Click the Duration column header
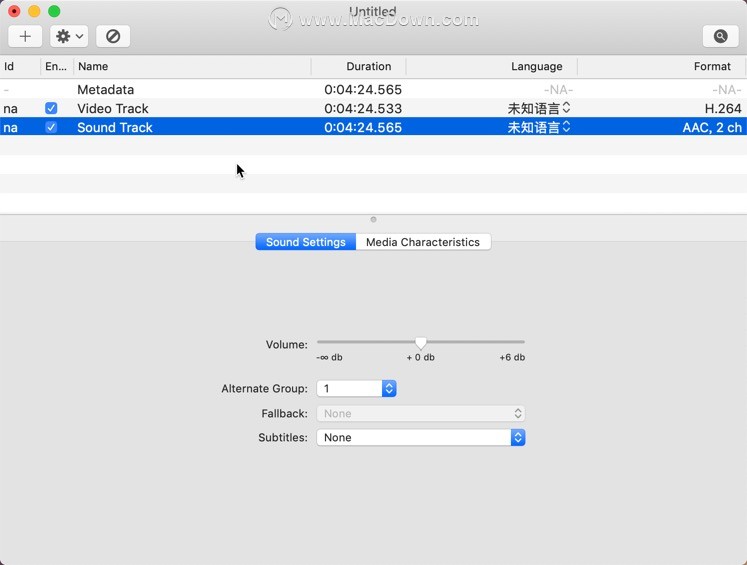The height and width of the screenshot is (565, 747). click(368, 66)
